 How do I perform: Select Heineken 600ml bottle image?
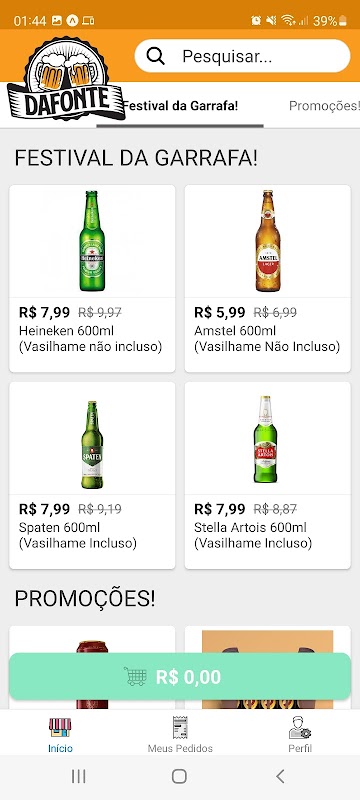tap(92, 241)
